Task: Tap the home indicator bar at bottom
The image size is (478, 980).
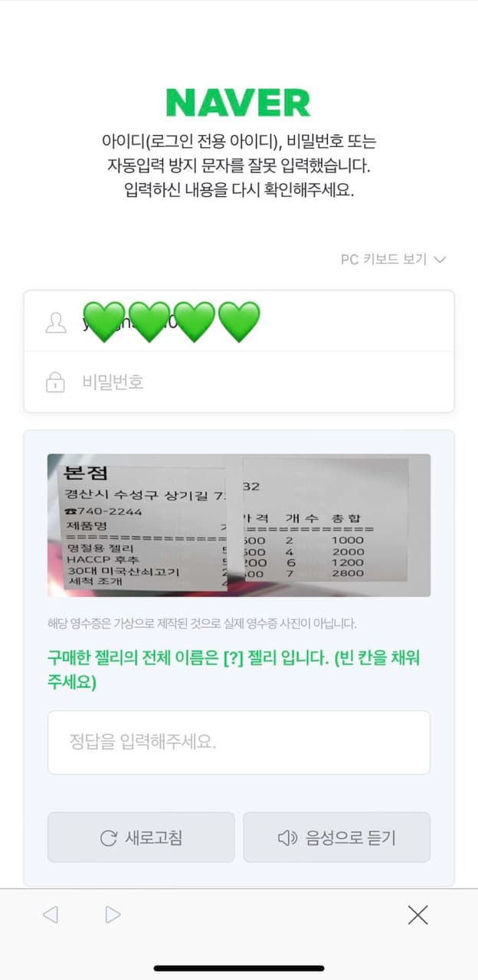Action: [x=238, y=969]
